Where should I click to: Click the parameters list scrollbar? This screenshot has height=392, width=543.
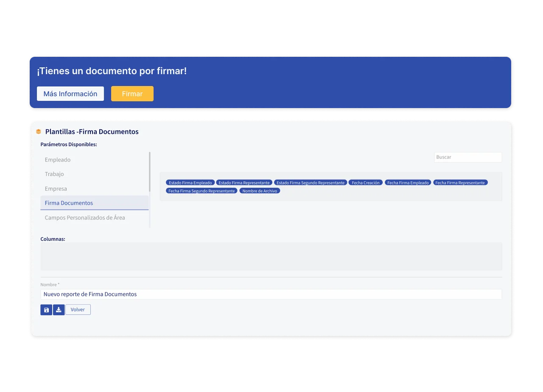point(150,172)
